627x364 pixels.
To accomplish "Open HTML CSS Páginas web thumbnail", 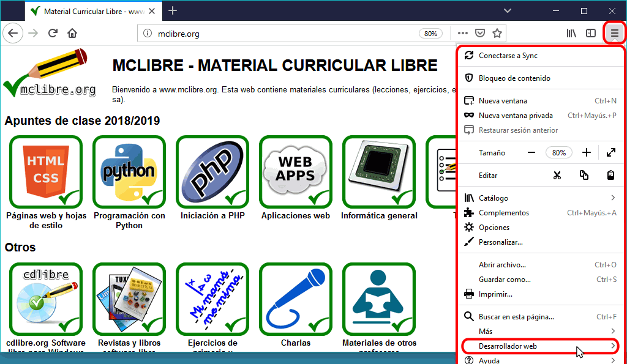I will (46, 172).
